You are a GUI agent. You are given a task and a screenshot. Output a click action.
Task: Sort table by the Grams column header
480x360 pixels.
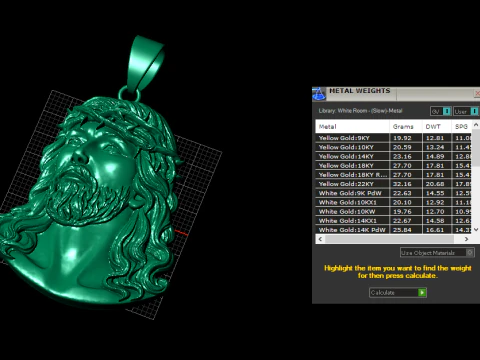click(405, 127)
